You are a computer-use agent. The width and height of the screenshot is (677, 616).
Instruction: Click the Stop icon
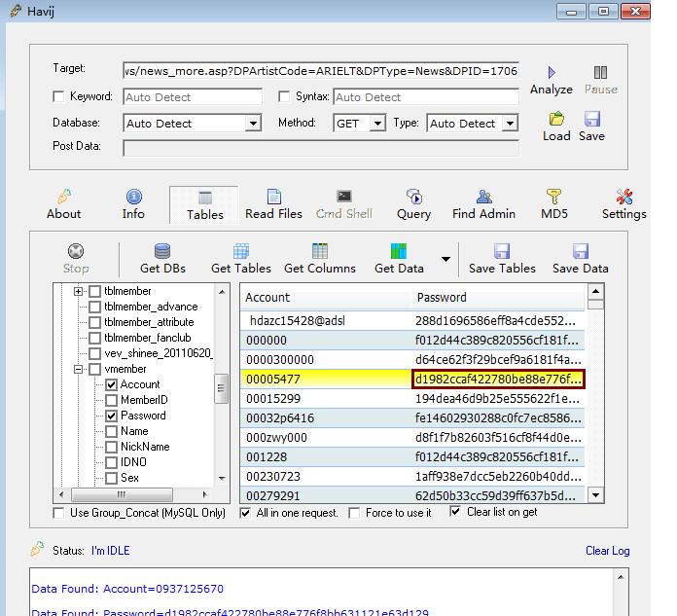(x=76, y=251)
